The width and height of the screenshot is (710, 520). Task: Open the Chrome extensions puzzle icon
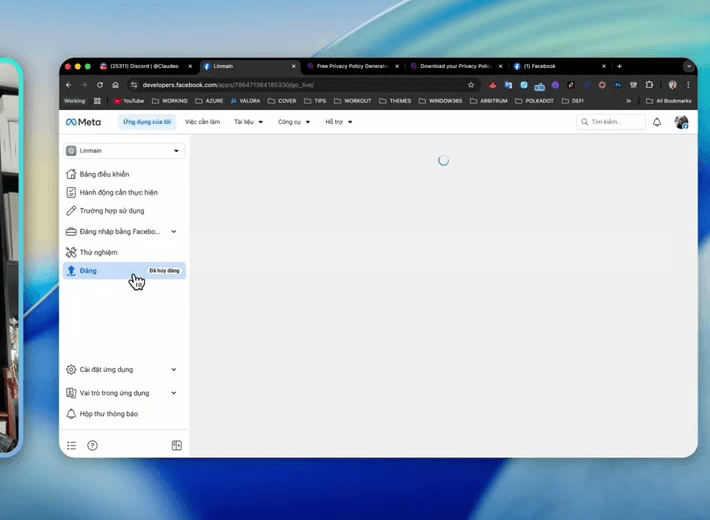(x=649, y=85)
